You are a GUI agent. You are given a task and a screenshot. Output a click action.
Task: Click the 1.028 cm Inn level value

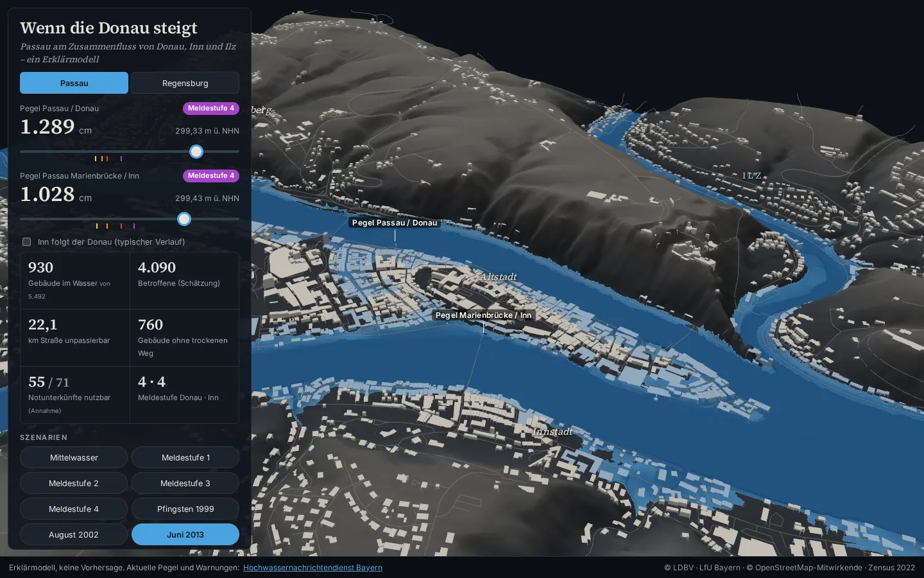(56, 195)
